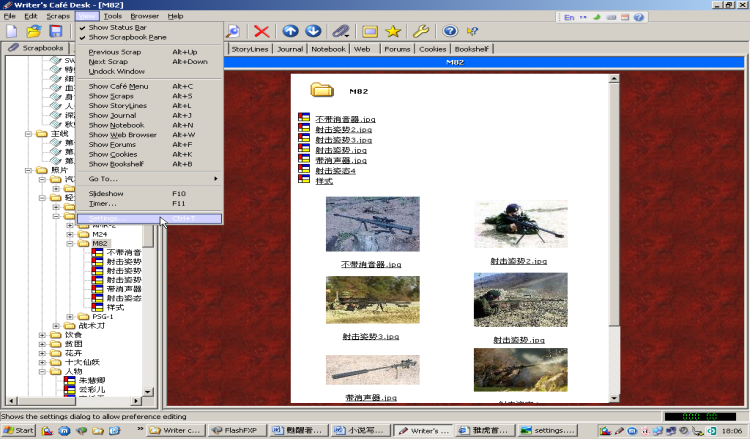This screenshot has width=750, height=439.
Task: Open 射击姿态4 link
Action: coord(335,171)
